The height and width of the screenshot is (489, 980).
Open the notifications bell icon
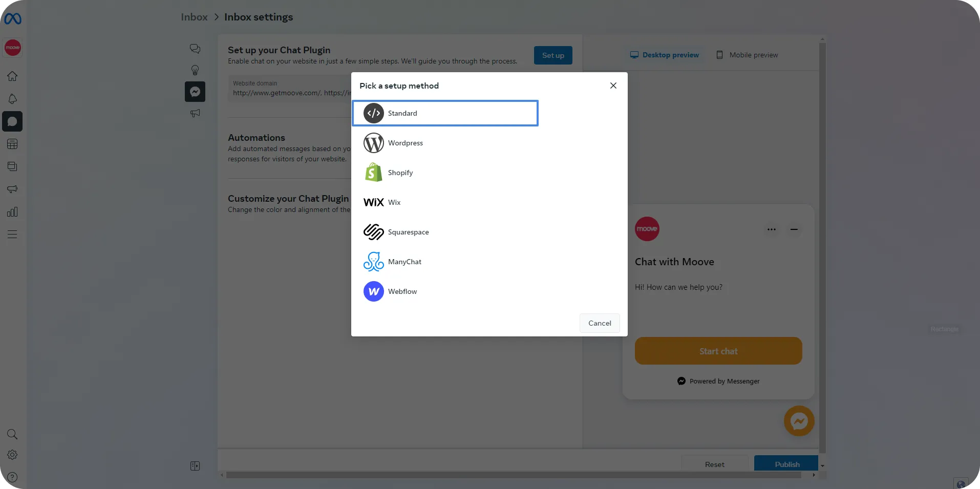(x=12, y=99)
